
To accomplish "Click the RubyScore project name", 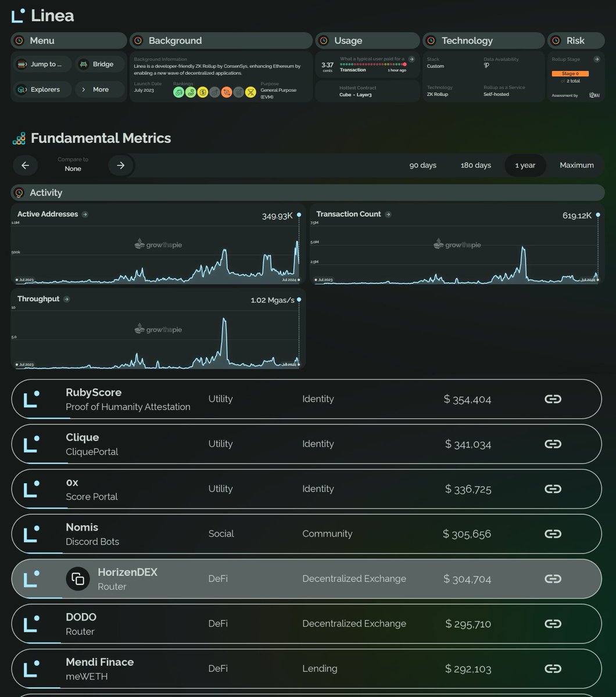I will [94, 393].
